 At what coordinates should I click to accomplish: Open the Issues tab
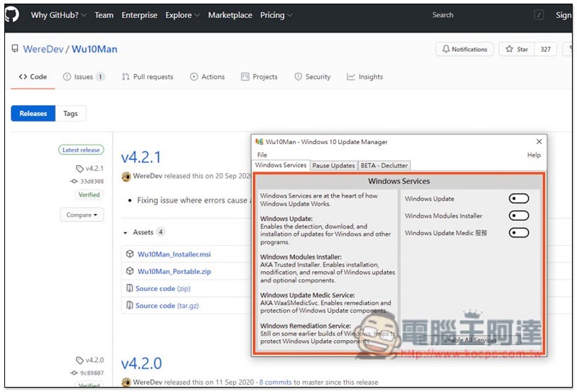click(84, 77)
